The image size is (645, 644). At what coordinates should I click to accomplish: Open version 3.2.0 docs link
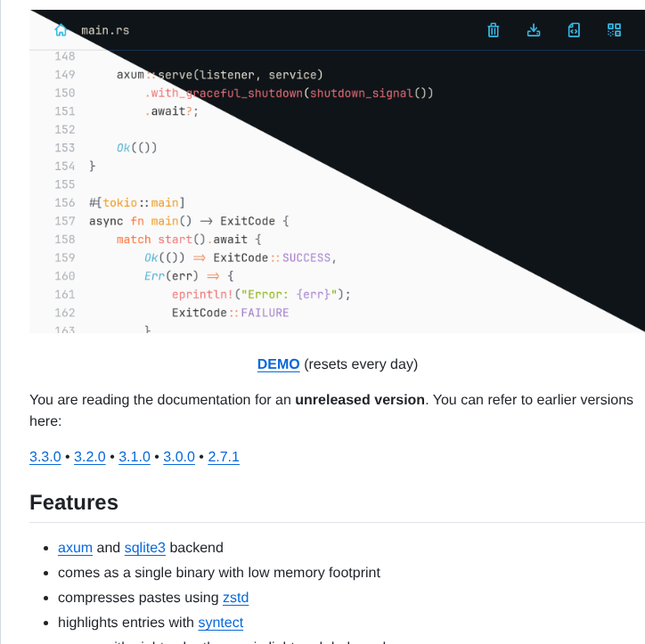tap(90, 457)
